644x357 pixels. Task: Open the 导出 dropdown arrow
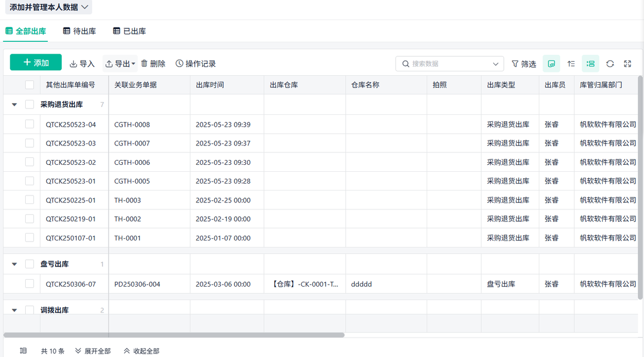(x=133, y=64)
